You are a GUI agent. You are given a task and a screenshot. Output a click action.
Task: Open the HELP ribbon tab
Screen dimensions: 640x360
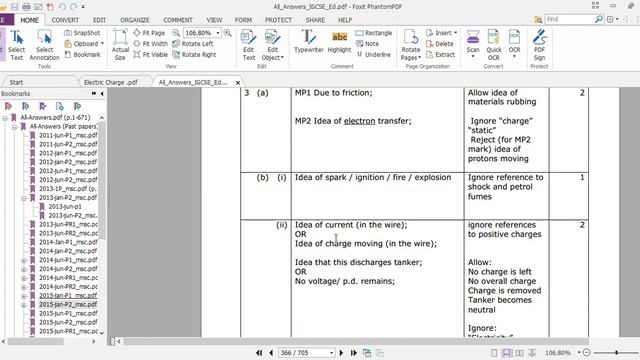pos(345,20)
